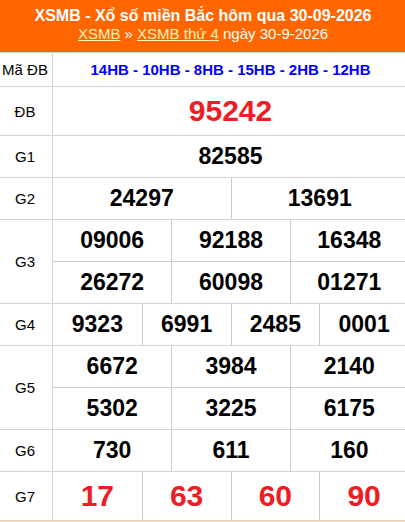Click the G6 number 730
Image resolution: width=405 pixels, height=522 pixels.
click(112, 450)
